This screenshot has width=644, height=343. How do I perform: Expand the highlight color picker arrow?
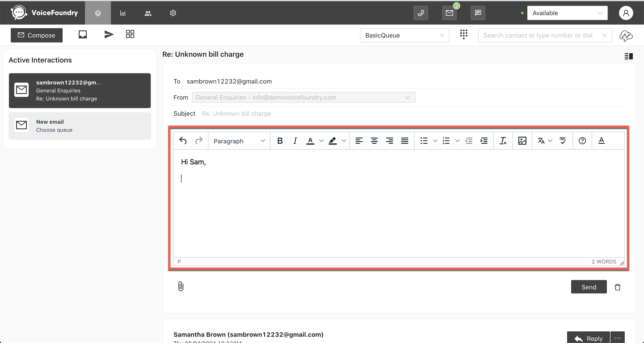pyautogui.click(x=344, y=141)
